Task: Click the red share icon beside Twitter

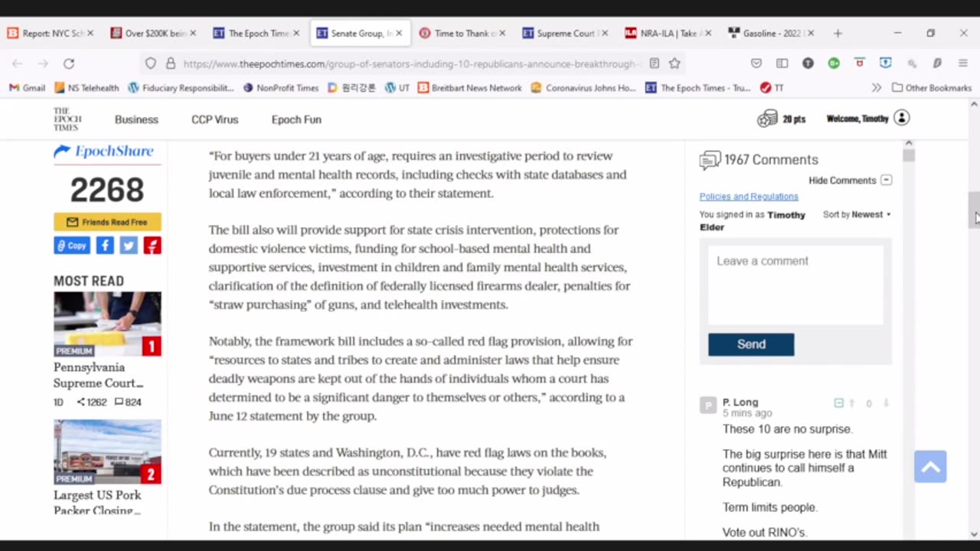Action: [x=152, y=246]
